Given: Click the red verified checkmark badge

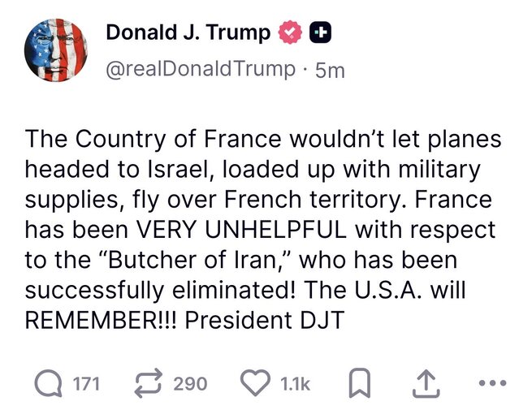Looking at the screenshot, I should (x=290, y=33).
